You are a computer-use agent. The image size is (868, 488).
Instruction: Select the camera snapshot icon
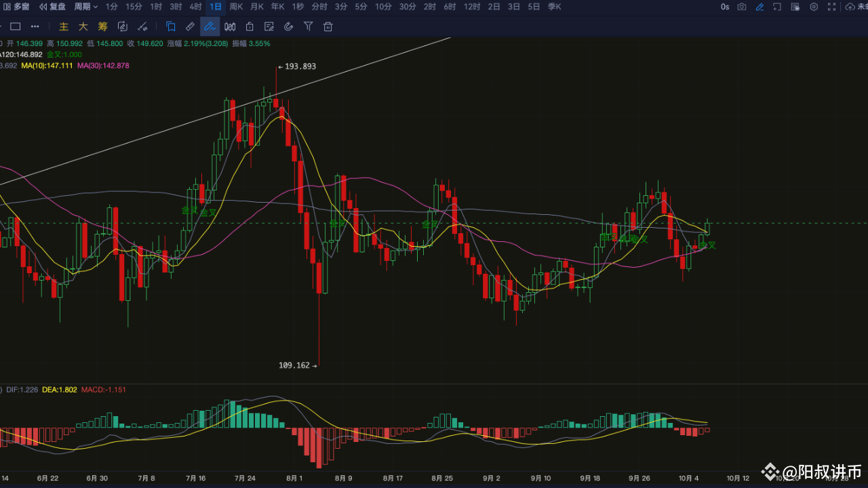(742, 7)
